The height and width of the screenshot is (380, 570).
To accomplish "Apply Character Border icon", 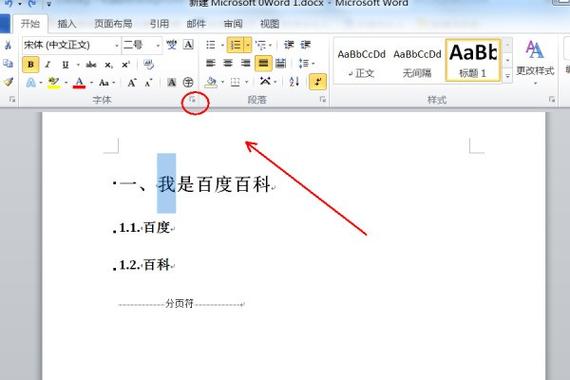I will (188, 45).
